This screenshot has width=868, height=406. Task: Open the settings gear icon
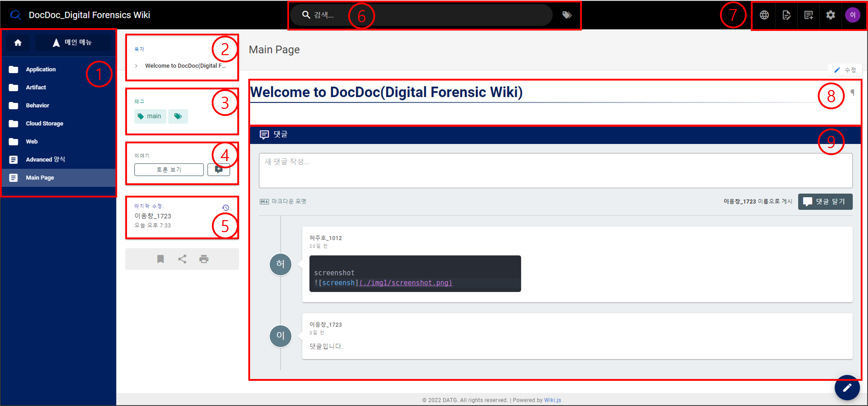830,15
